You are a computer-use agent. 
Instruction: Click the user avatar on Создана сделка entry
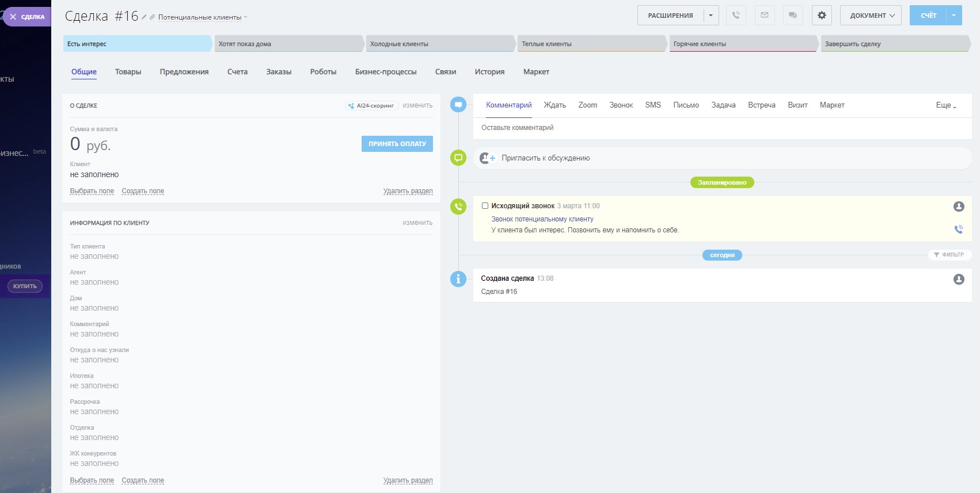point(959,279)
